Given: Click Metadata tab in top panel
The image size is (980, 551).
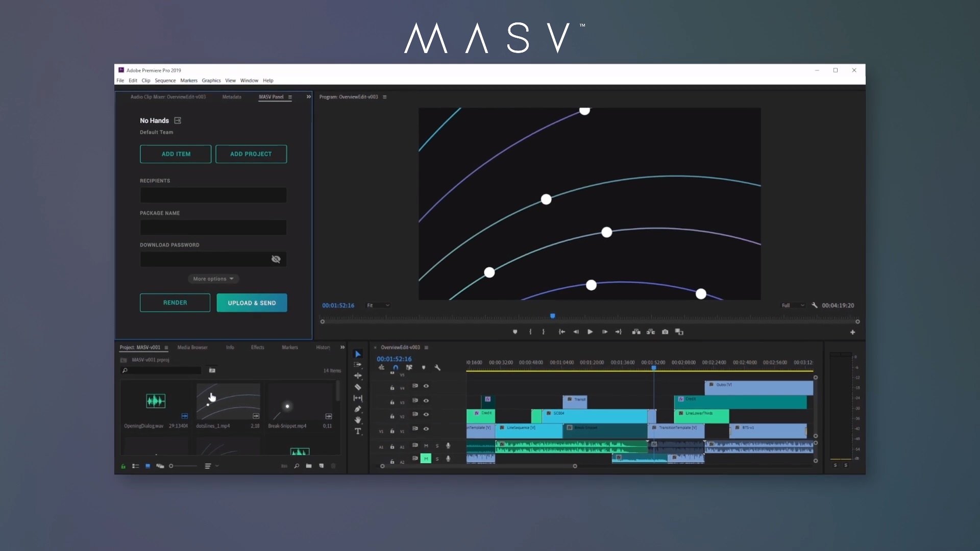Looking at the screenshot, I should 232,96.
